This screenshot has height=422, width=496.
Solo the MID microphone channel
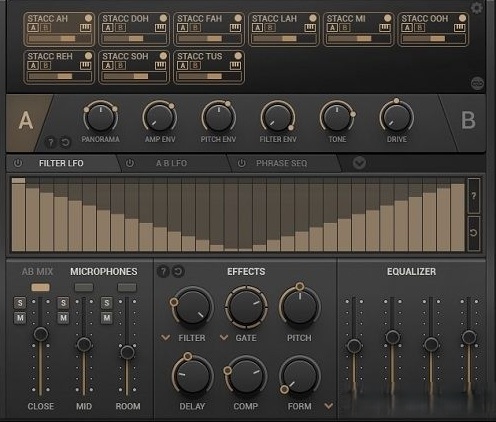[63, 303]
